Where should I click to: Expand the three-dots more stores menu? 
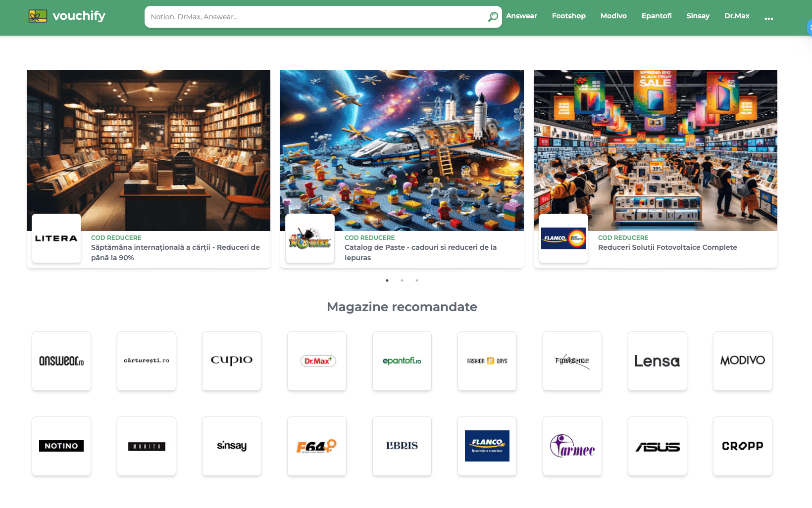click(x=768, y=18)
